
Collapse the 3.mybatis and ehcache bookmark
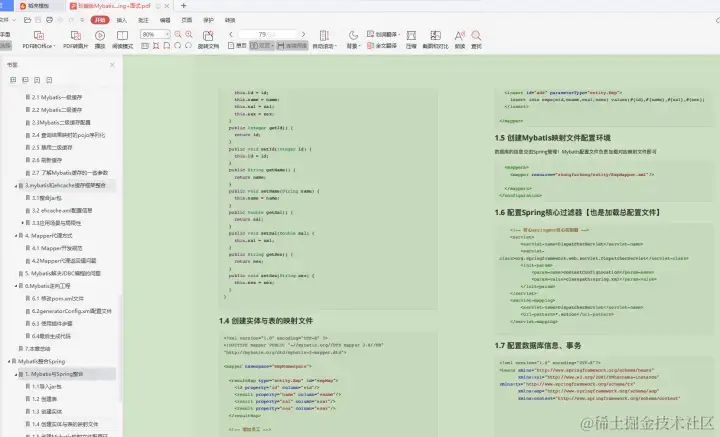[x=16, y=186]
